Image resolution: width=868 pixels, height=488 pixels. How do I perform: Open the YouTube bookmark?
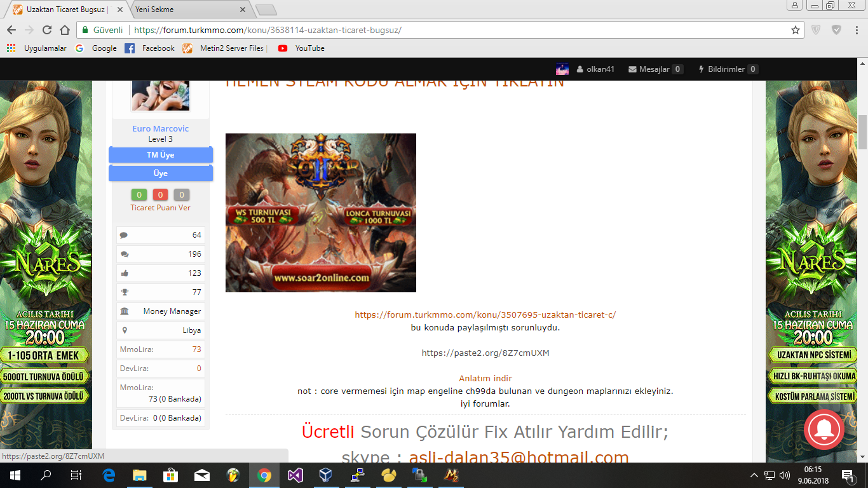pyautogui.click(x=301, y=48)
